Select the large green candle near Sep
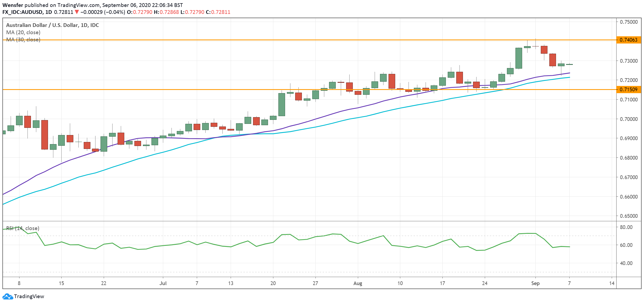The image size is (644, 304). pyautogui.click(x=519, y=58)
